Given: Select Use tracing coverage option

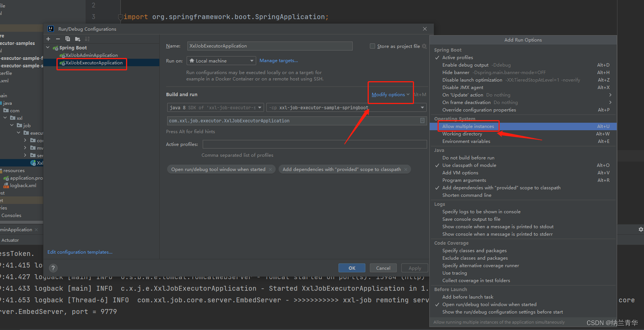Looking at the screenshot, I should [523, 273].
